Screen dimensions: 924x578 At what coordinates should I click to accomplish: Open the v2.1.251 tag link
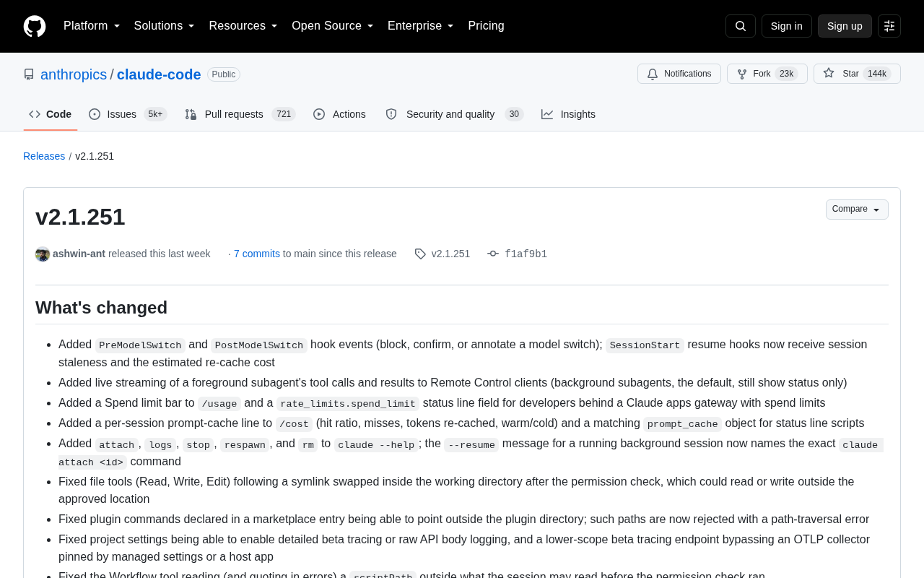(x=450, y=254)
